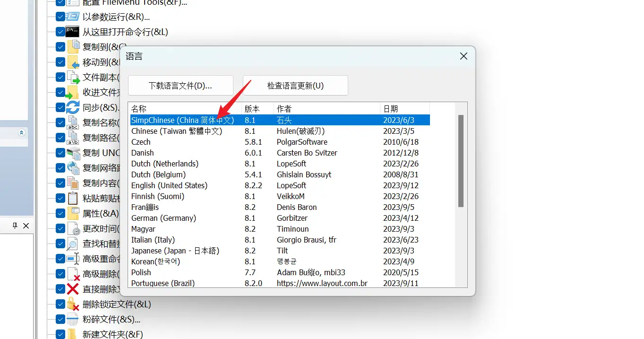Screen dimensions: 644x339
Task: Click the 检查语言更新(U) button
Action: coord(295,85)
